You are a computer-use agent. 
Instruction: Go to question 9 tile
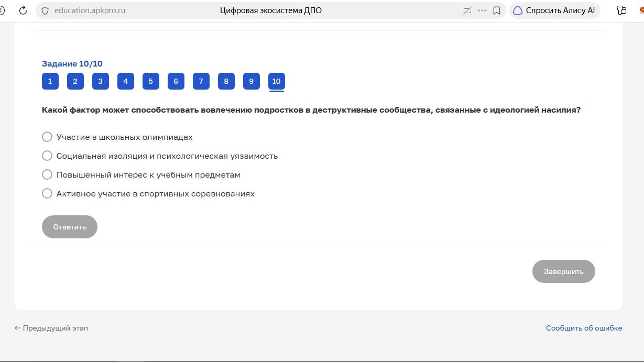click(x=252, y=81)
